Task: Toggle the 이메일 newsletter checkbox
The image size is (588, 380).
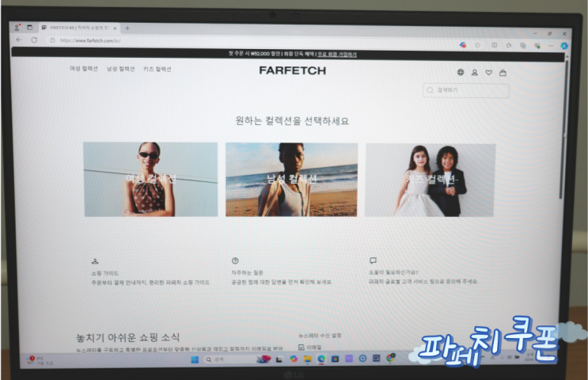Action: [302, 347]
